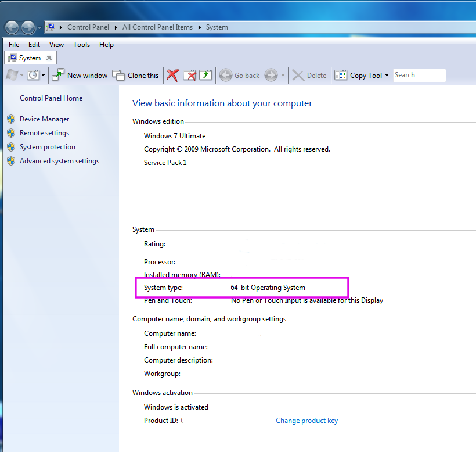Click into the Search field

tap(420, 75)
